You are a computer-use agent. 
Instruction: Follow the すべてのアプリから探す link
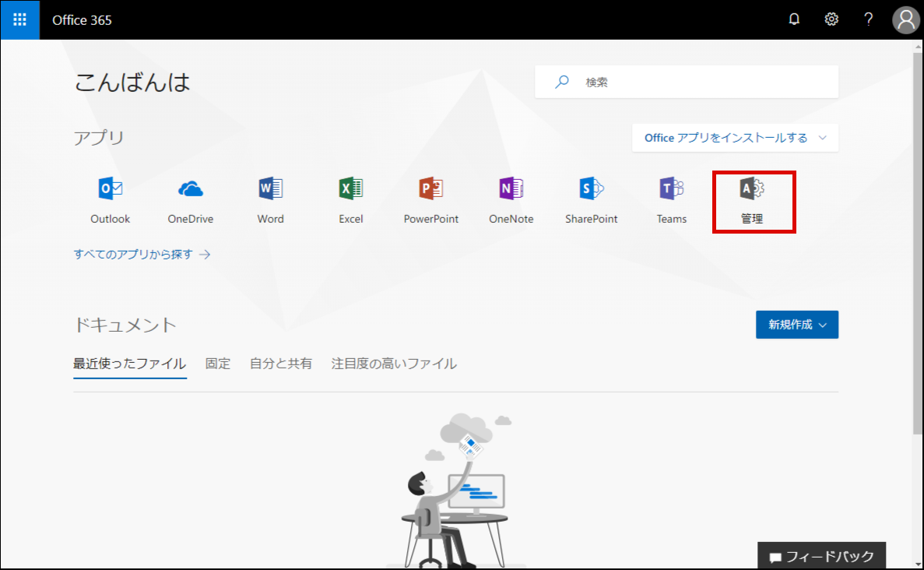(x=142, y=254)
